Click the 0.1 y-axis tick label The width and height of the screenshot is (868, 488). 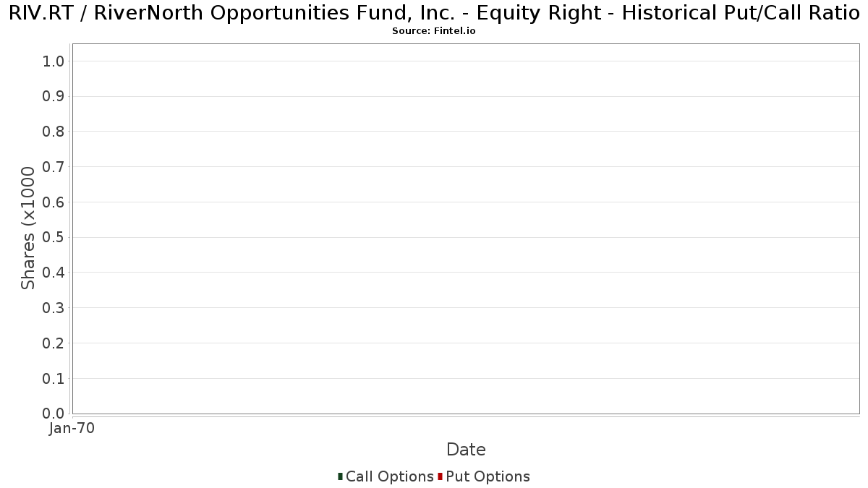(x=54, y=379)
